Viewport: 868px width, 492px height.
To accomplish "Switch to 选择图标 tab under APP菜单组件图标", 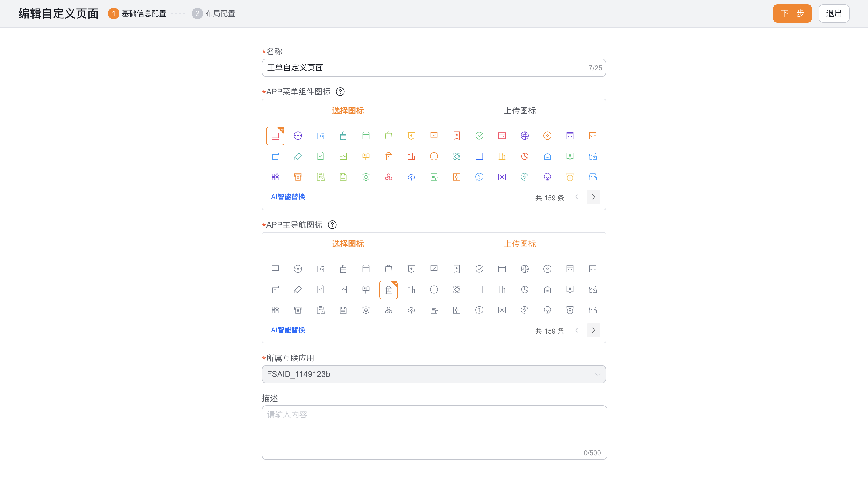I will pos(348,111).
